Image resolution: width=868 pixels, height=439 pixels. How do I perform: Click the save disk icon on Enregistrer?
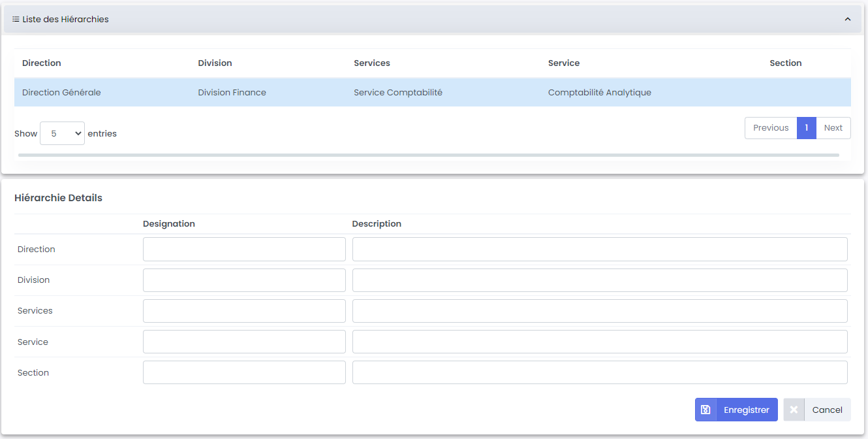pyautogui.click(x=705, y=410)
